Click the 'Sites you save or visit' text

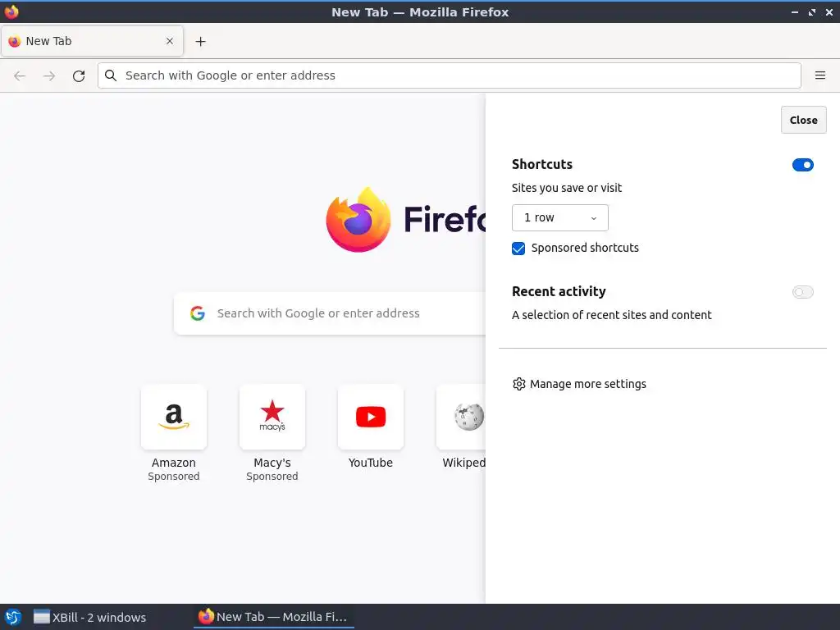click(x=567, y=188)
